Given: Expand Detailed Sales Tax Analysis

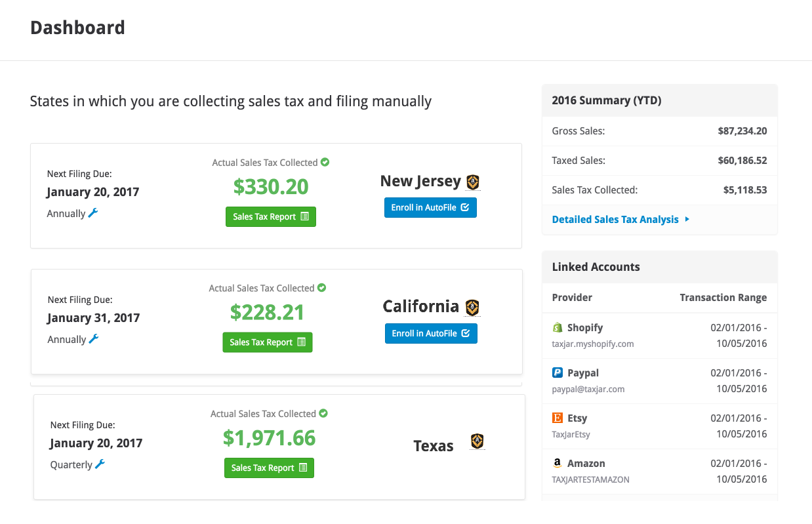Looking at the screenshot, I should click(615, 219).
